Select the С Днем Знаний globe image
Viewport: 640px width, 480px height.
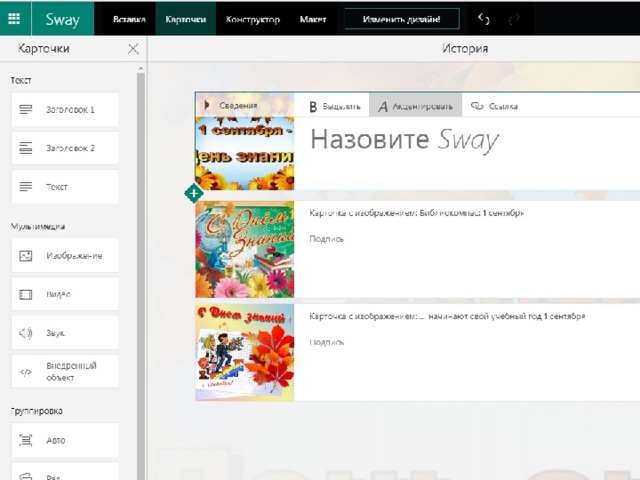[x=244, y=249]
